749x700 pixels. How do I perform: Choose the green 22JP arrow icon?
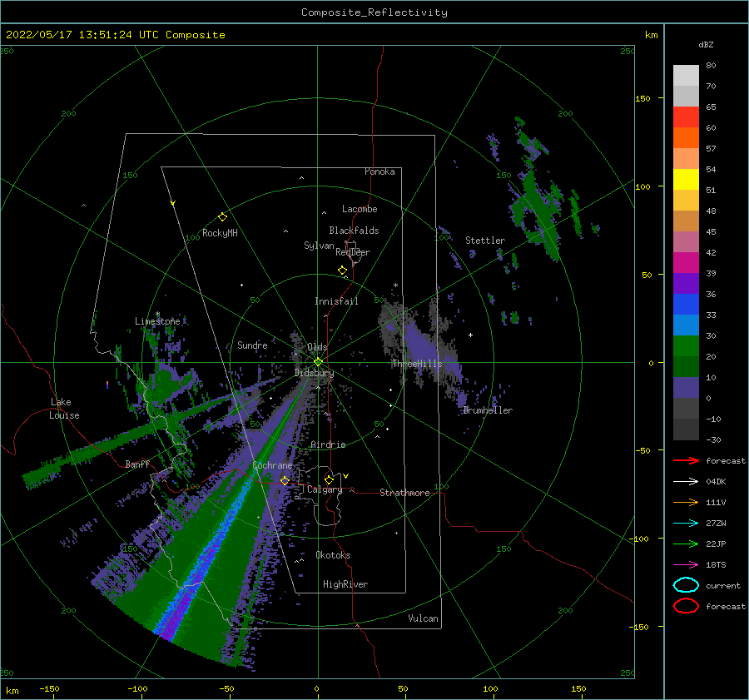[x=686, y=544]
